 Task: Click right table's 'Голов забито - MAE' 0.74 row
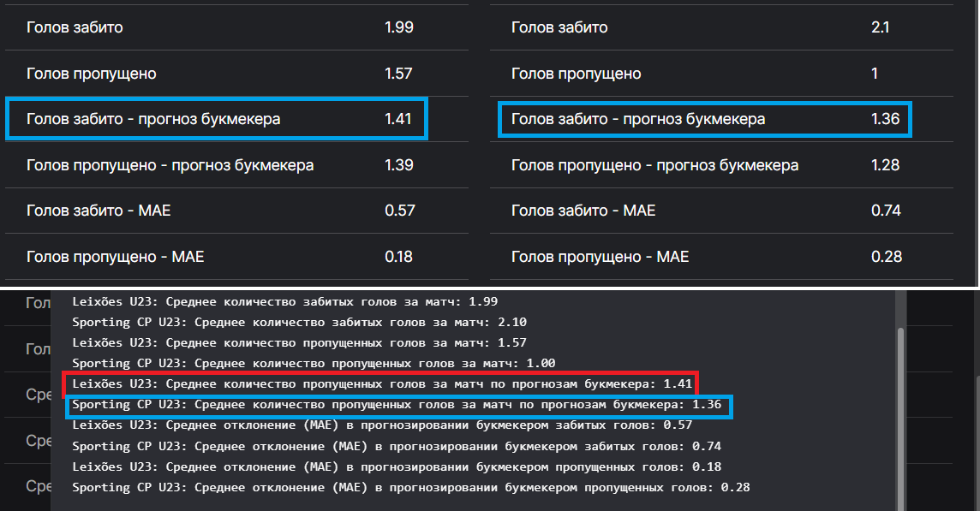pos(702,210)
